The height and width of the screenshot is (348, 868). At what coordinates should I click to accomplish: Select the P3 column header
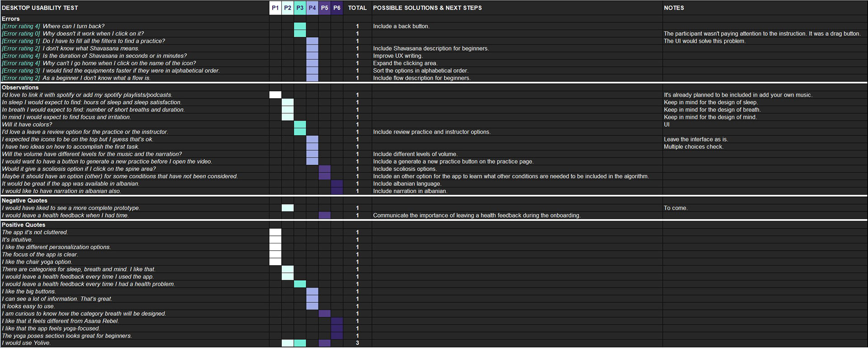pos(300,8)
